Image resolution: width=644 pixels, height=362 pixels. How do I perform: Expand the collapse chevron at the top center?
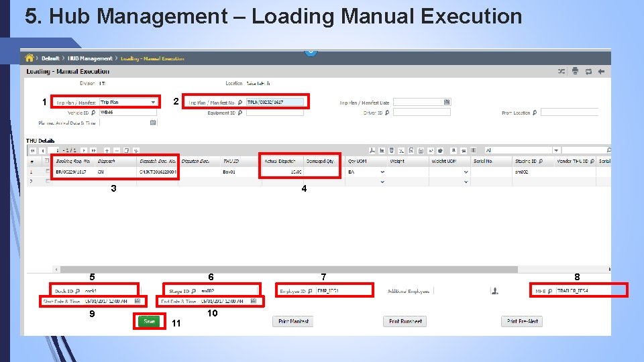pos(311,52)
